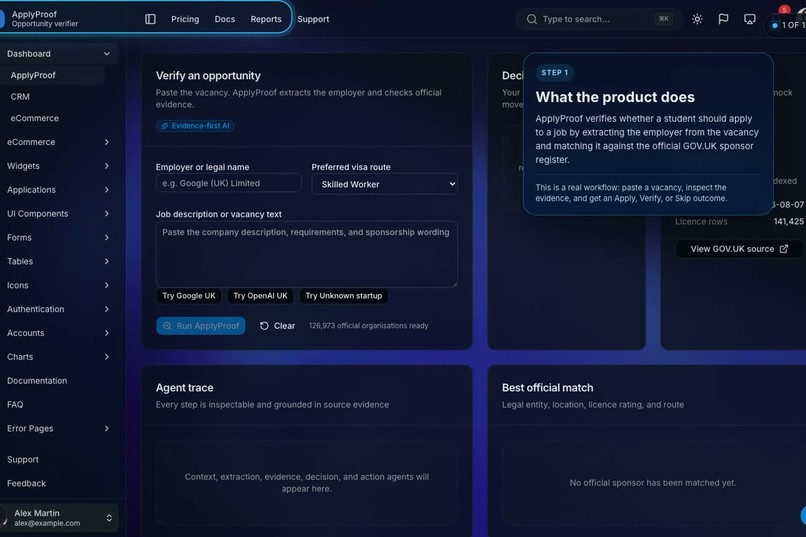Screen dimensions: 806x537
Task: Open Feedback in the sidebar
Action: (x=59, y=484)
